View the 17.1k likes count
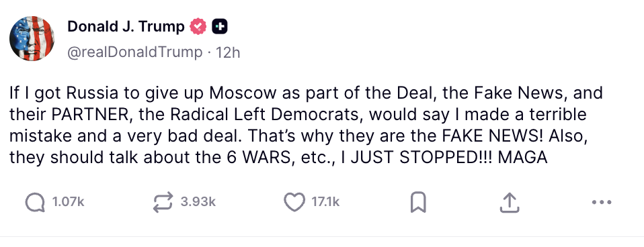Viewport: 644px width, 247px height. (325, 202)
